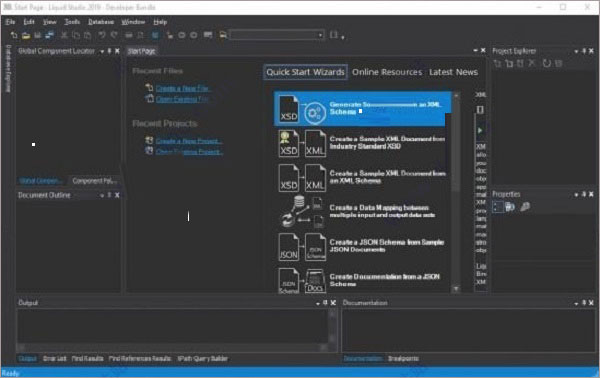Click the XSD icon in Generate Schema row
Screen dimensions: 600x378
289,109
